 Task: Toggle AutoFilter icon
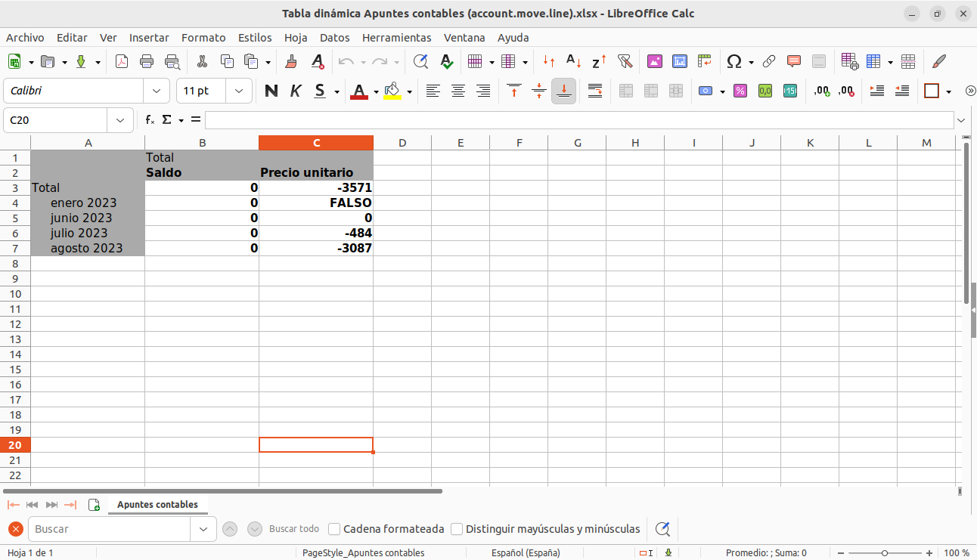click(625, 62)
